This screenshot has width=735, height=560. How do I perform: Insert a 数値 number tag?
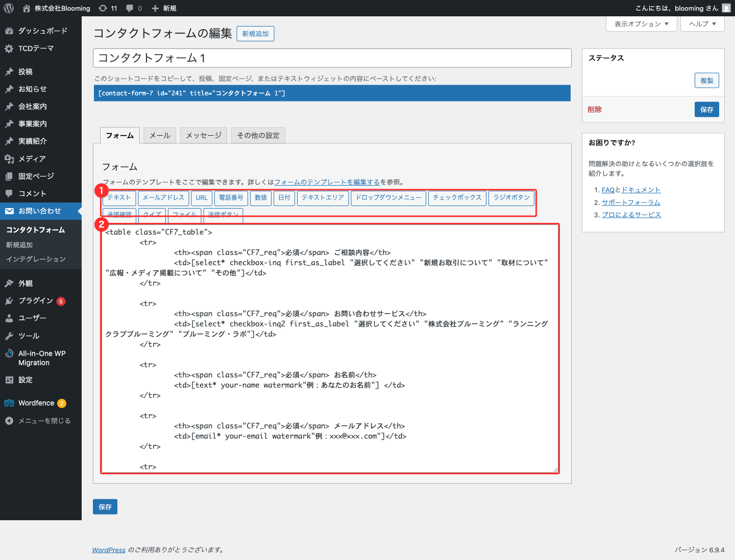coord(261,198)
